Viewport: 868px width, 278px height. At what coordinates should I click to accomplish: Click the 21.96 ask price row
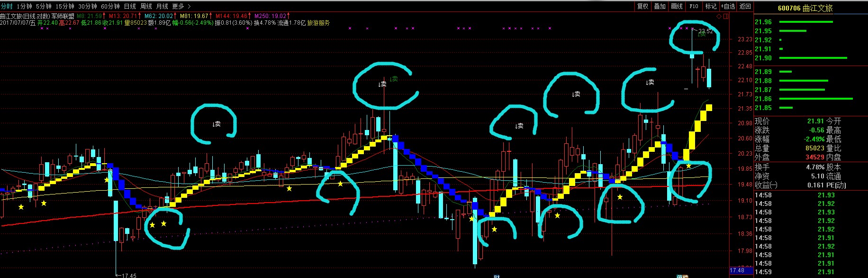click(x=811, y=22)
